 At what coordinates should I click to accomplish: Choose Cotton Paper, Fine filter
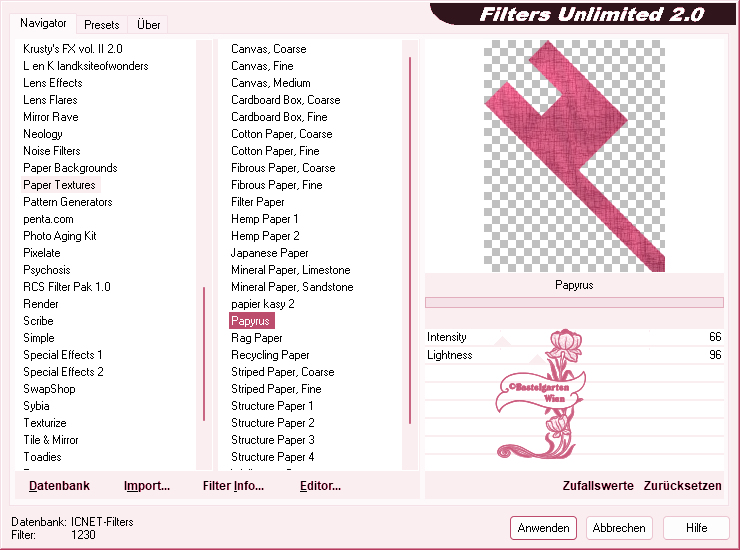click(275, 151)
